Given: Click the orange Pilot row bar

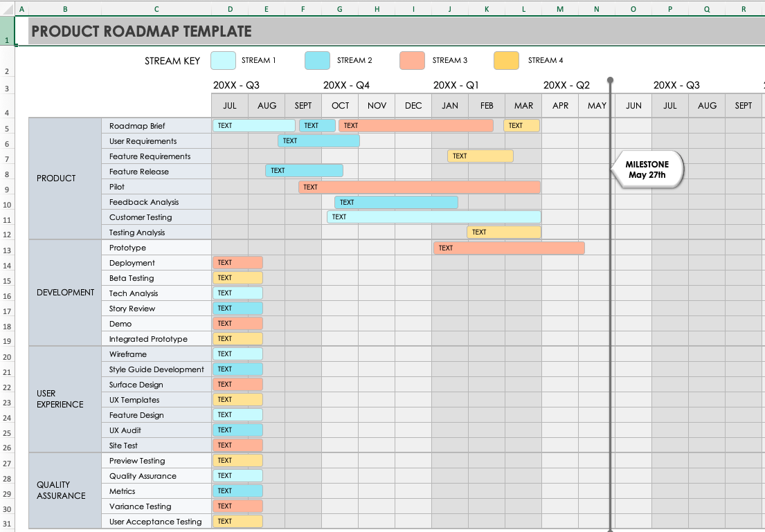Looking at the screenshot, I should click(x=419, y=187).
